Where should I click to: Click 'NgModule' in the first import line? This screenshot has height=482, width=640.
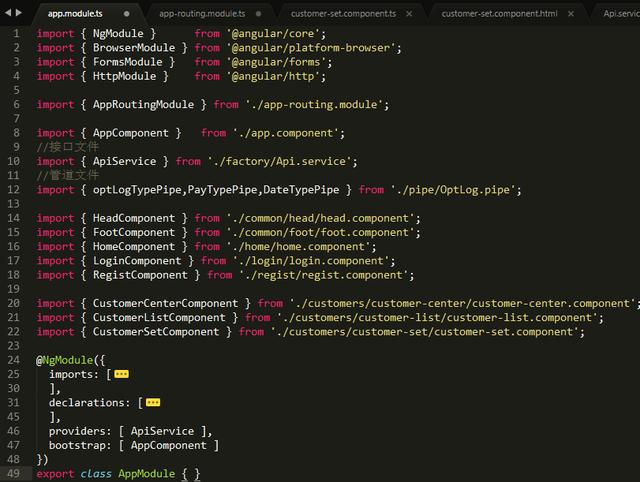[118, 33]
